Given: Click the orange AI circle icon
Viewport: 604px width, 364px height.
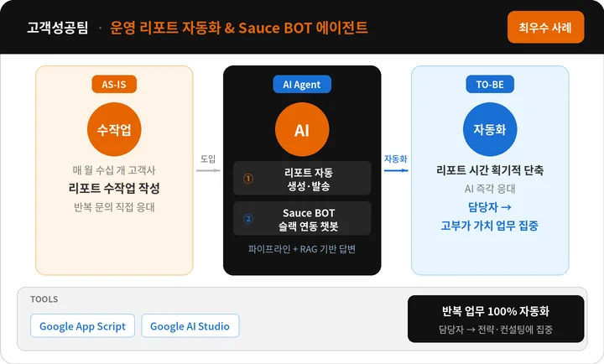Looking at the screenshot, I should point(302,131).
